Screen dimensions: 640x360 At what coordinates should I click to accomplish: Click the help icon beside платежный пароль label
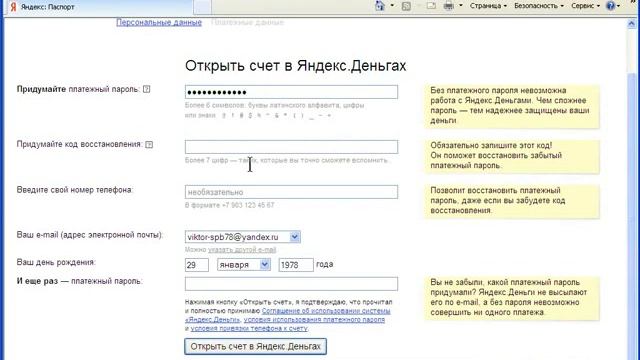pyautogui.click(x=147, y=89)
